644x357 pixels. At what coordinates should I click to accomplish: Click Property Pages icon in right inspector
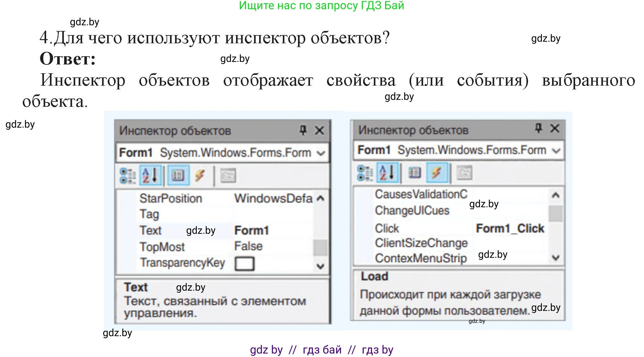pos(464,173)
